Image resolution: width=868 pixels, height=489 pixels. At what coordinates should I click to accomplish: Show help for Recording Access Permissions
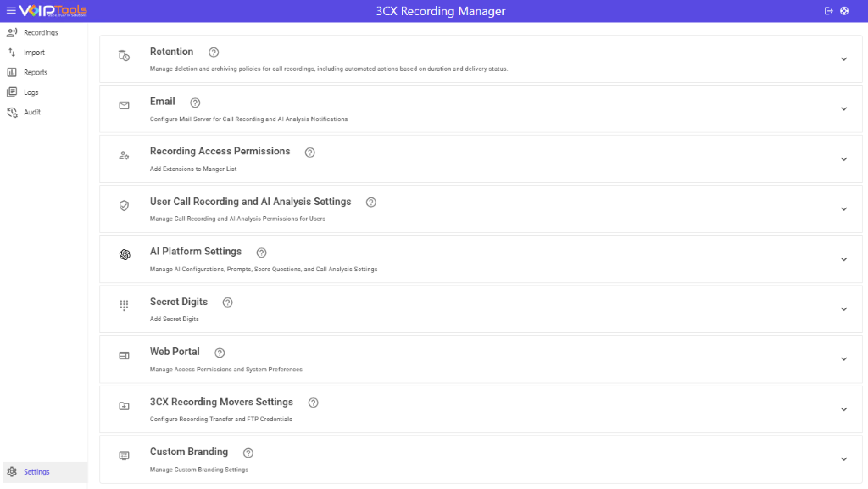[310, 153]
